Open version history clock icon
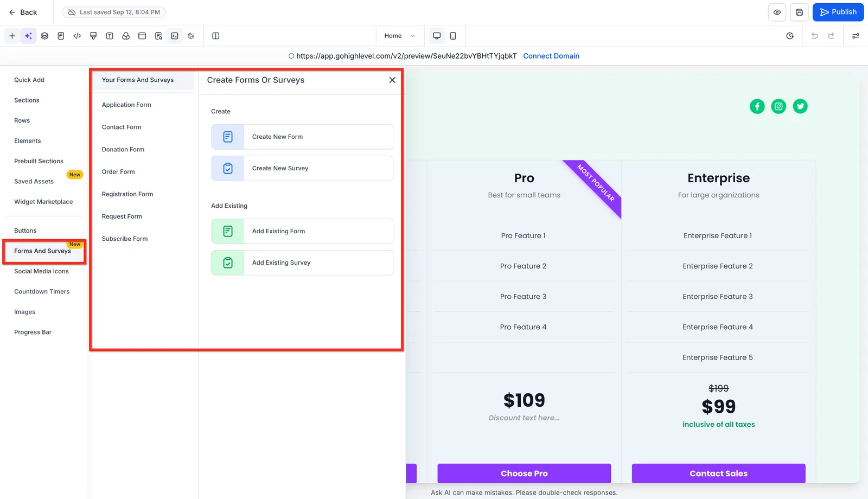The width and height of the screenshot is (868, 499). (x=790, y=36)
